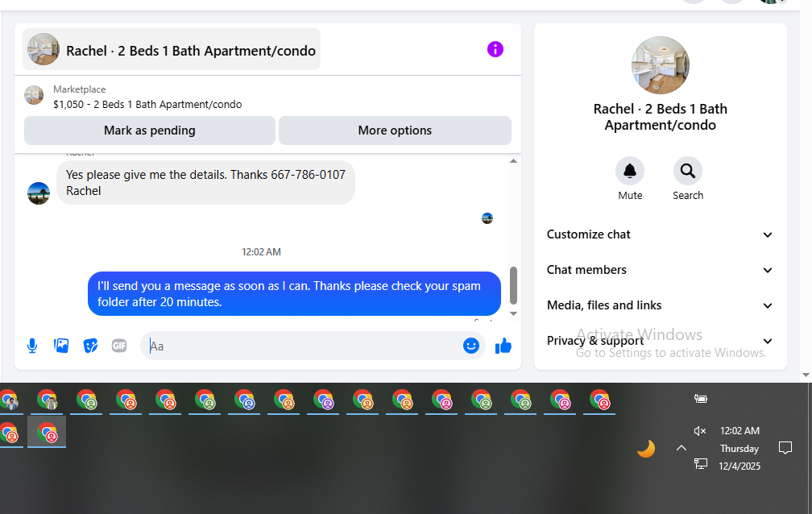Click More options button
The image size is (812, 514).
click(395, 131)
